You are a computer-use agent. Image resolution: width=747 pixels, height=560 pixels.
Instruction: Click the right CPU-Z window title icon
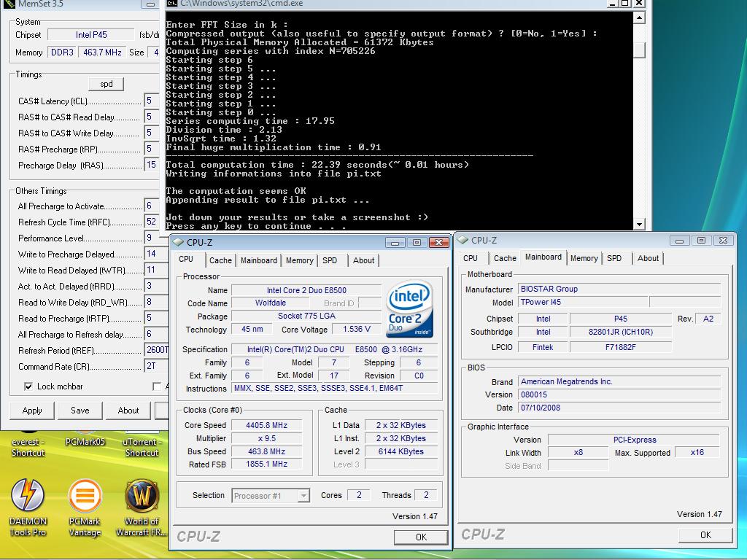[462, 240]
